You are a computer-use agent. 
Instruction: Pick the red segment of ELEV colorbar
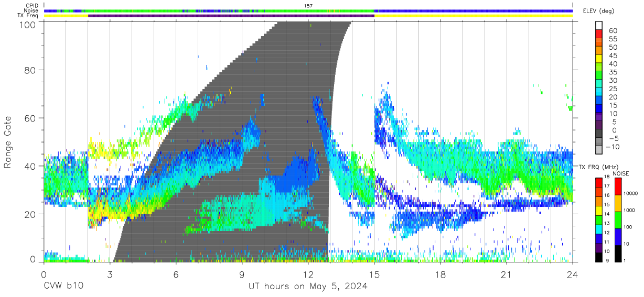[x=599, y=34]
